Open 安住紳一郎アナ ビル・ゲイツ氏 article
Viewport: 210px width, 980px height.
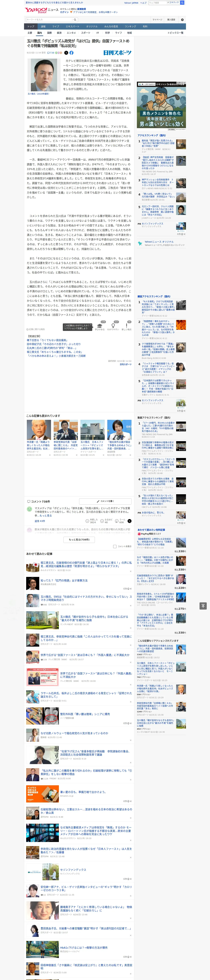(86, 889)
